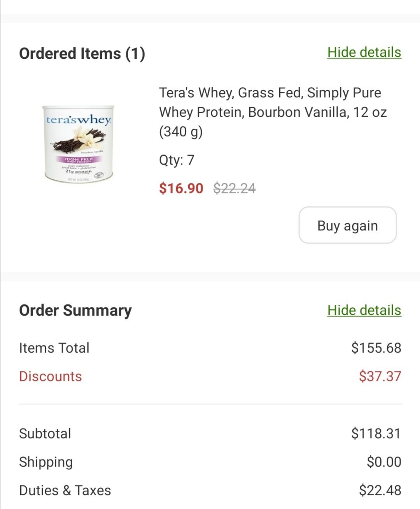This screenshot has width=420, height=509.
Task: Click the Shipping label
Action: 46,462
